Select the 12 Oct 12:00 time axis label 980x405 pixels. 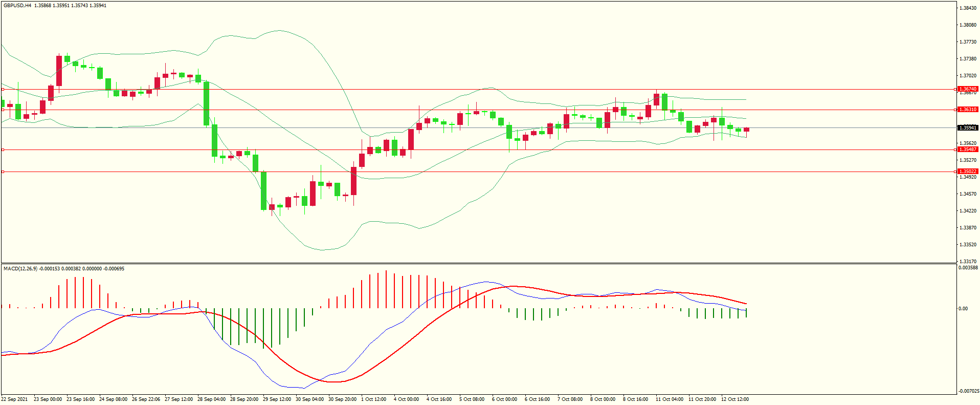coord(734,399)
